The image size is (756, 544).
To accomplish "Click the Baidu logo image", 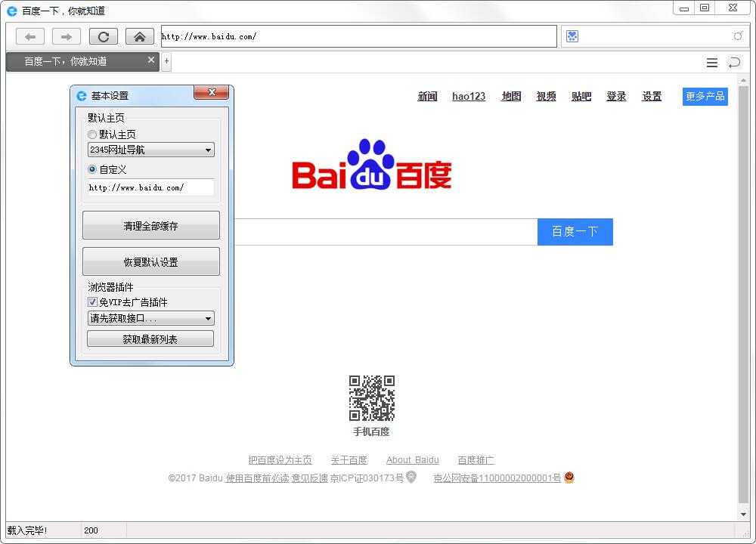I will [372, 164].
